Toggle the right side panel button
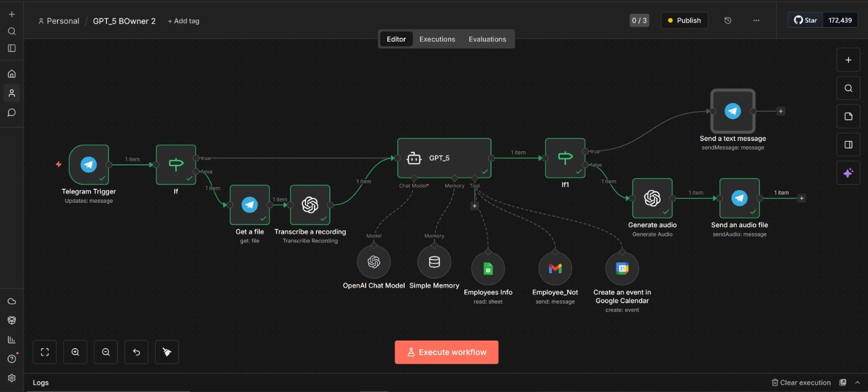868x392 pixels. tap(848, 145)
